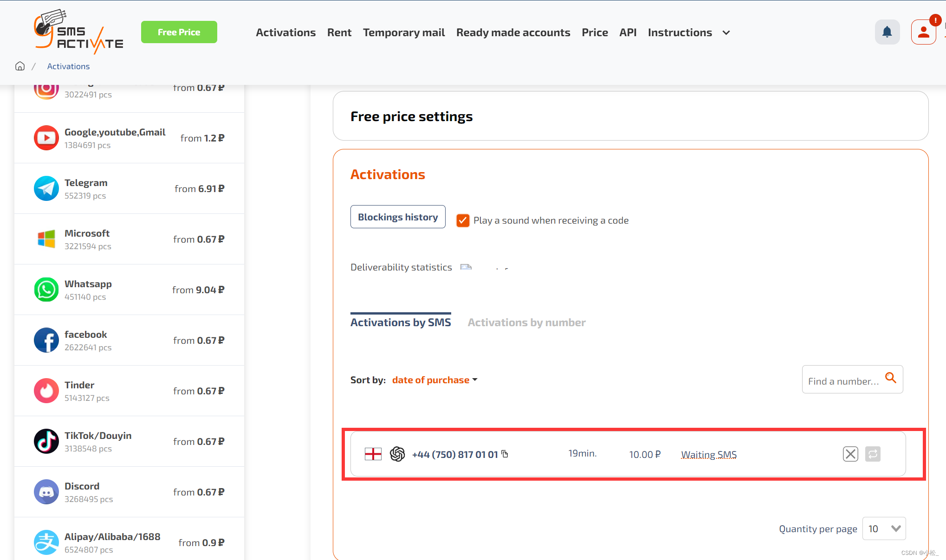Screen dimensions: 946x560
Task: Open the Blockings history button
Action: pos(398,217)
